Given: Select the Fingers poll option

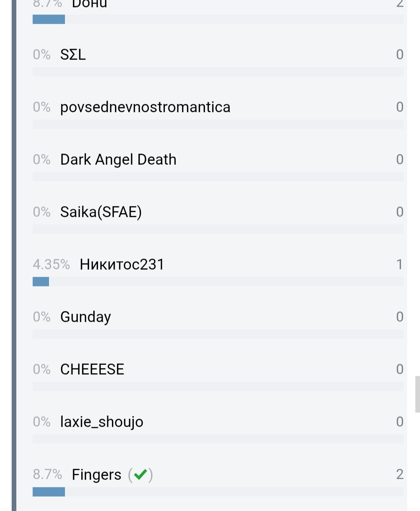Looking at the screenshot, I should pos(96,474).
